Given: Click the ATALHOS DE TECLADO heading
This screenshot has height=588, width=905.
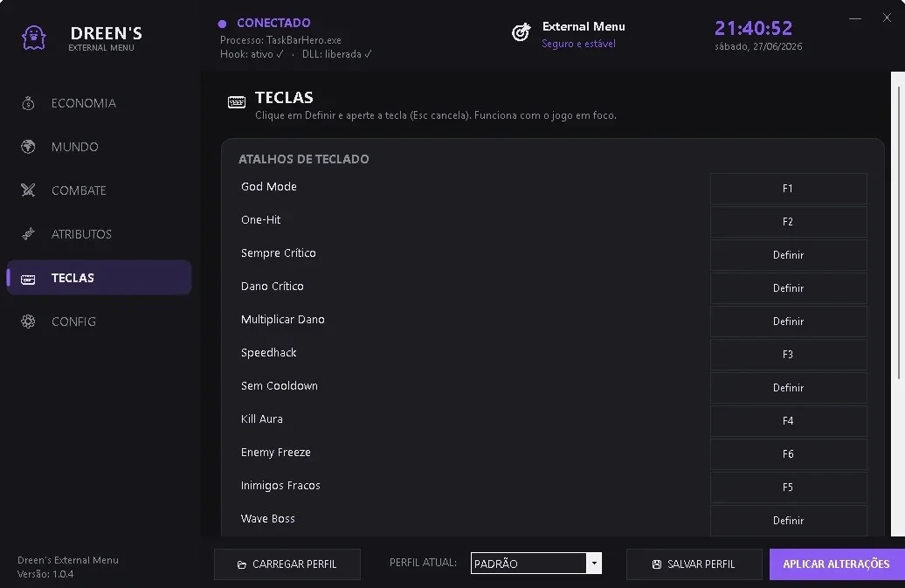Looking at the screenshot, I should point(304,159).
